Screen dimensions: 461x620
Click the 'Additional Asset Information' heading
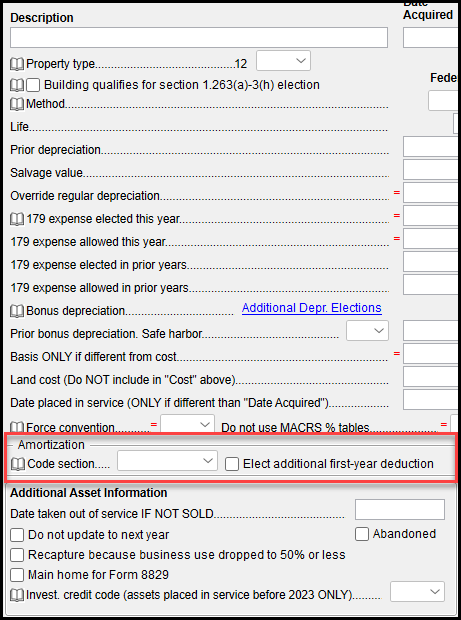pos(89,493)
